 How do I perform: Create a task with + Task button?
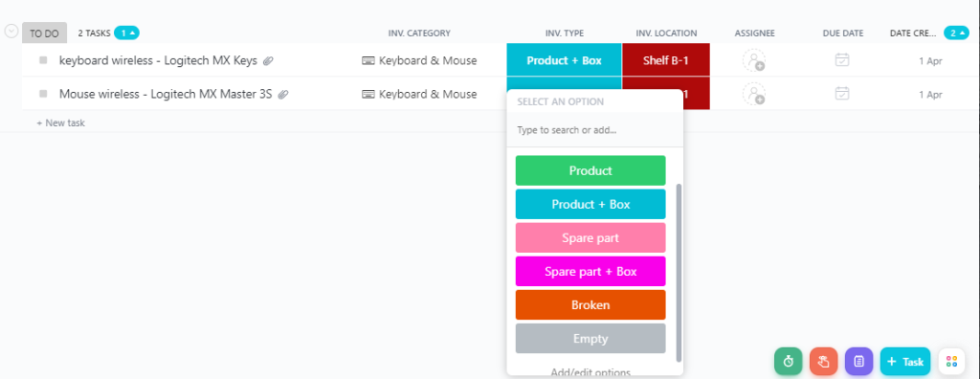click(905, 362)
